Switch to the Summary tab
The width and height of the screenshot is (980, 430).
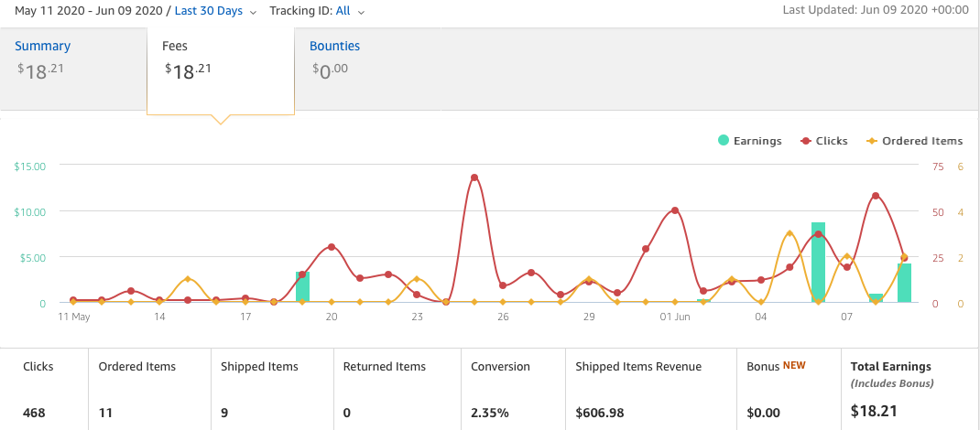tap(42, 46)
